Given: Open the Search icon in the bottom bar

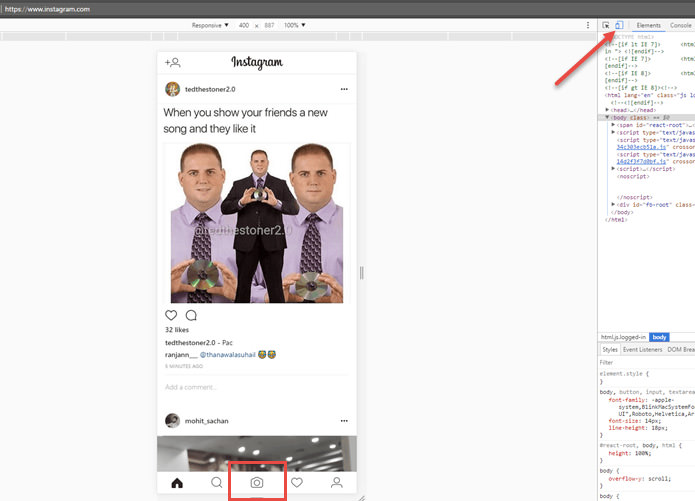Looking at the screenshot, I should pyautogui.click(x=217, y=482).
